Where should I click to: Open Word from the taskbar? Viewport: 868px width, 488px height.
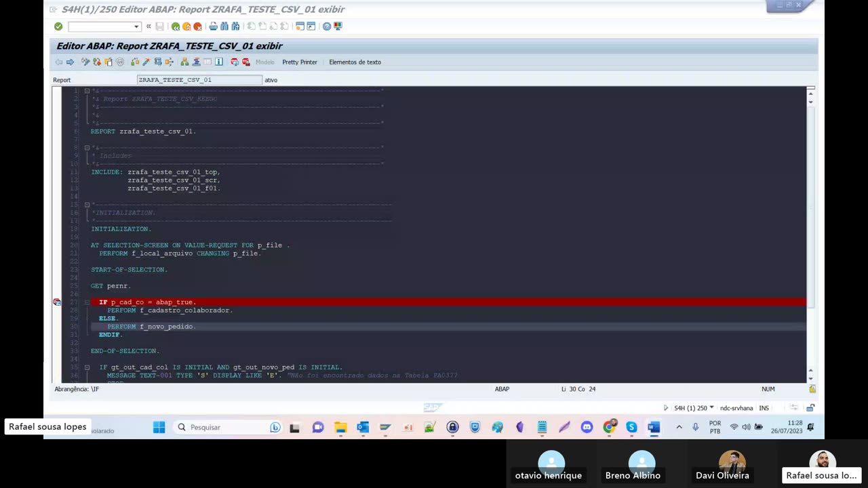pos(654,427)
